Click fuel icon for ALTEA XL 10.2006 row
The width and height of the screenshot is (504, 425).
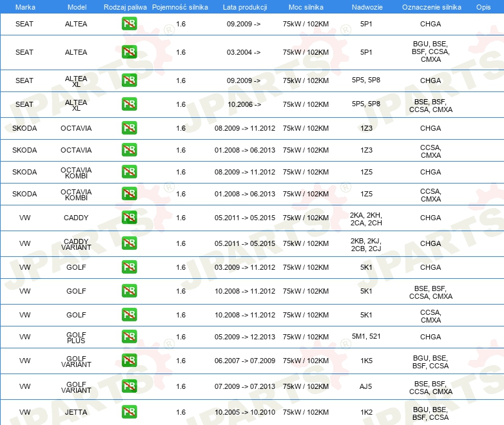pyautogui.click(x=129, y=104)
